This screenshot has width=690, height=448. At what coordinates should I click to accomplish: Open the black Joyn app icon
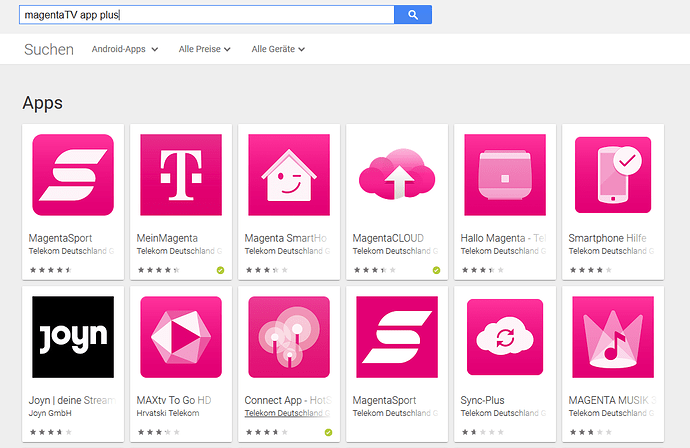73,337
